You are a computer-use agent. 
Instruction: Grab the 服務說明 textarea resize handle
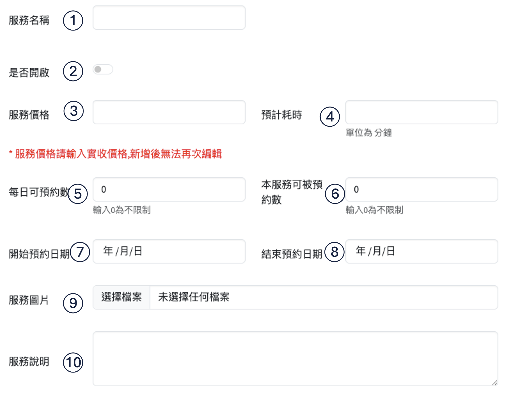(495, 383)
